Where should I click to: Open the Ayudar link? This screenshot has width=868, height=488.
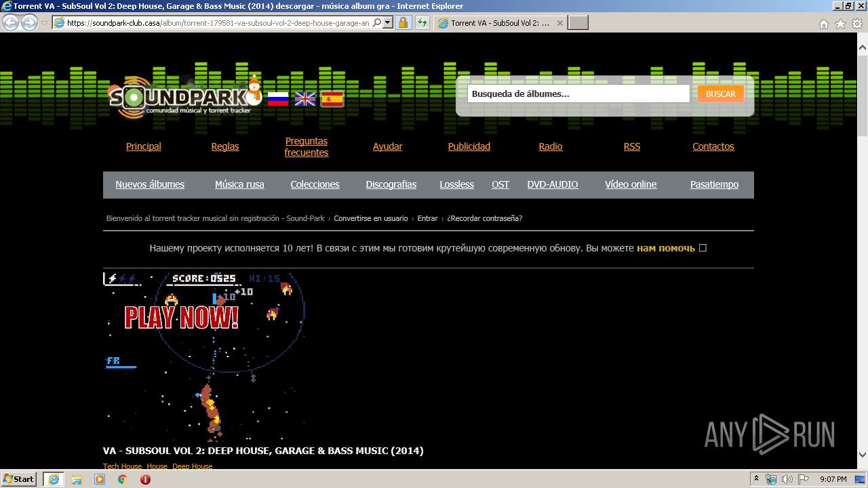(x=388, y=146)
